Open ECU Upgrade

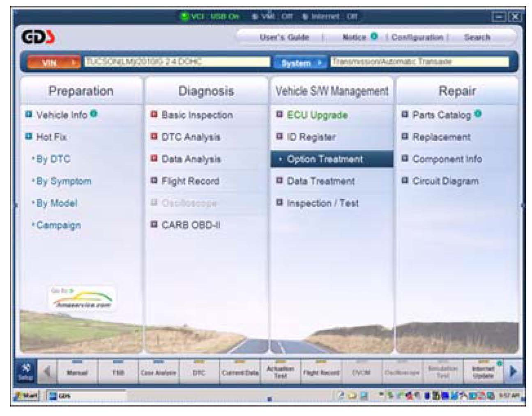(x=317, y=115)
